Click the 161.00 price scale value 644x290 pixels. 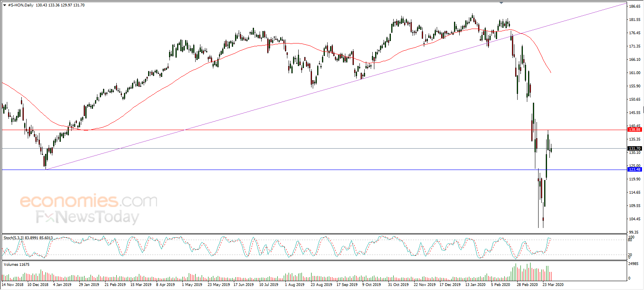click(x=634, y=73)
